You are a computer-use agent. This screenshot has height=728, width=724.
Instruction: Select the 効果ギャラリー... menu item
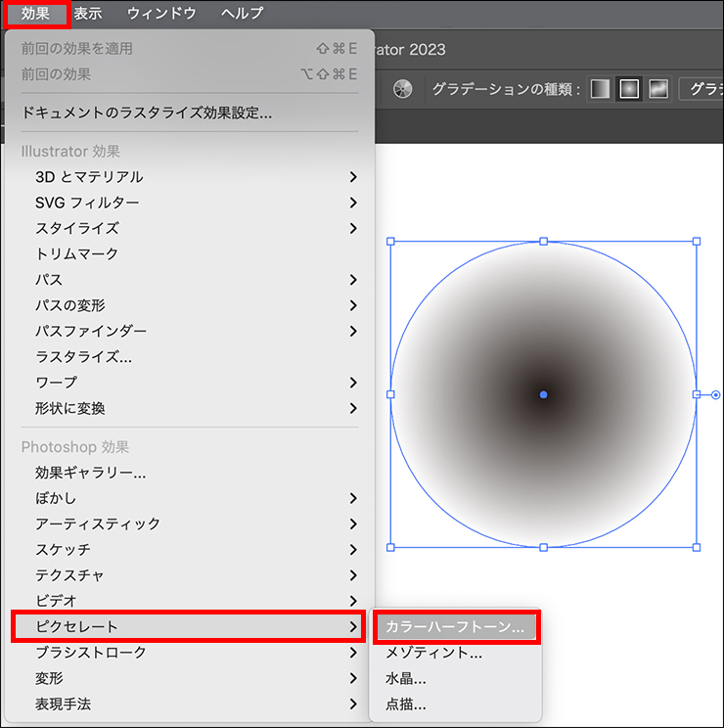pyautogui.click(x=91, y=473)
